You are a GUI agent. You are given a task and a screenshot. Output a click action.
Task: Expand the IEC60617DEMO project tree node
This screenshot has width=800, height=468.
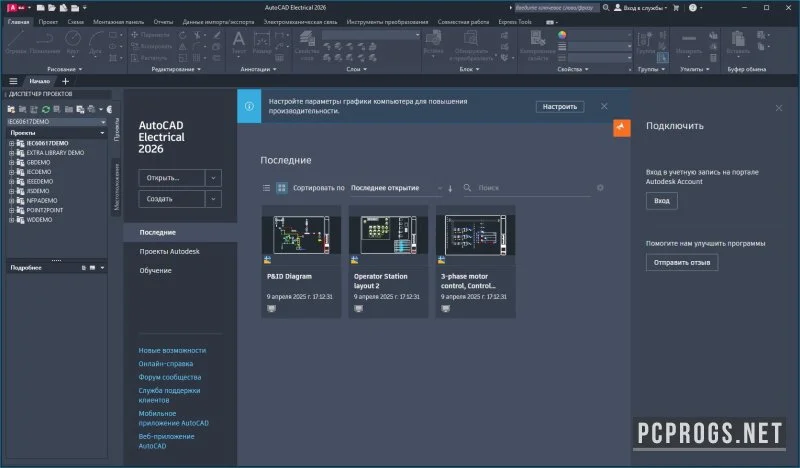[x=11, y=143]
